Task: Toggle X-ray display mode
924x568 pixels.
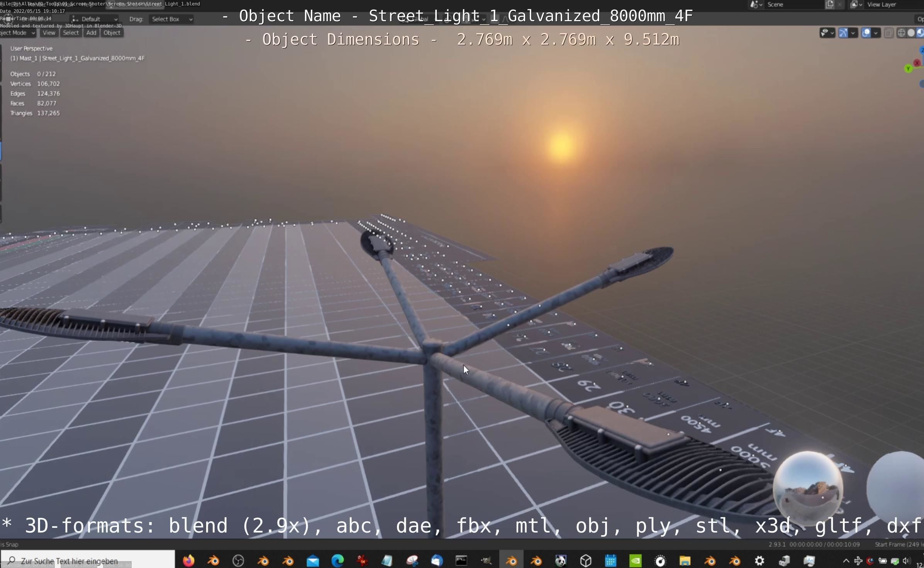Action: pyautogui.click(x=888, y=33)
